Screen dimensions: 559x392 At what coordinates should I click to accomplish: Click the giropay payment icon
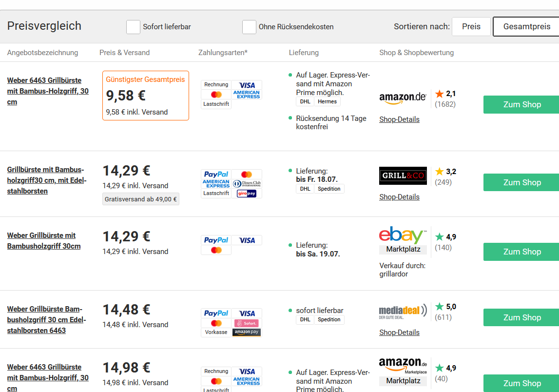247,194
